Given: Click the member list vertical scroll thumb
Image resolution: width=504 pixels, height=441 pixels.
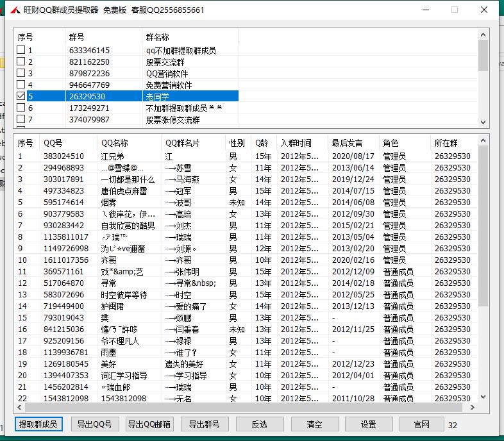Looking at the screenshot, I should [x=483, y=226].
